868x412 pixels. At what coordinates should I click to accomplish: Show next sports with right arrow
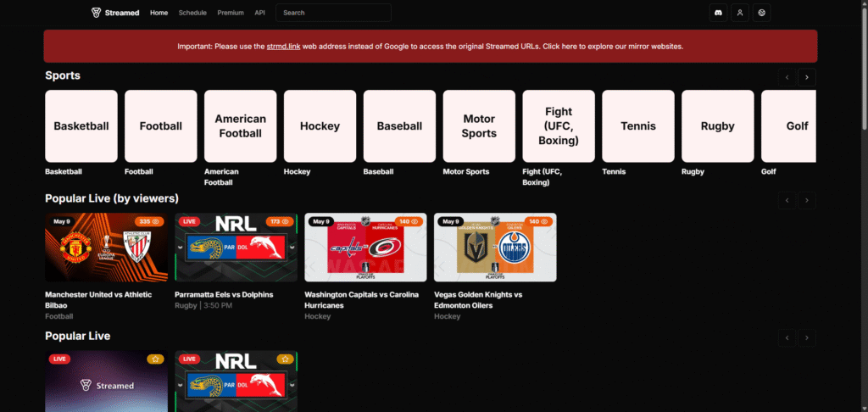coord(807,77)
